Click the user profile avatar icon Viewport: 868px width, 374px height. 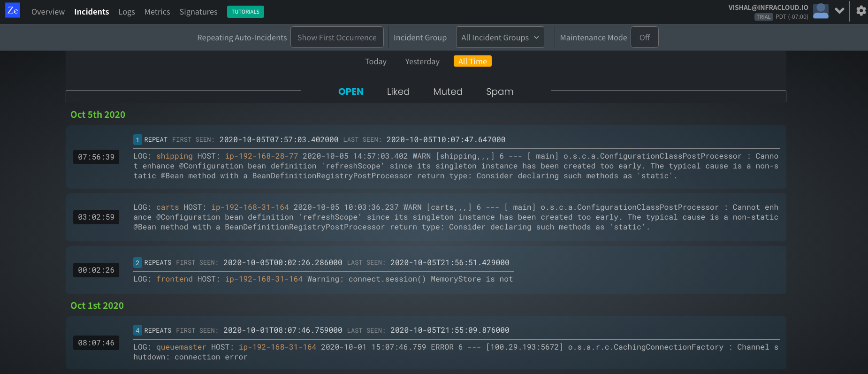(821, 11)
